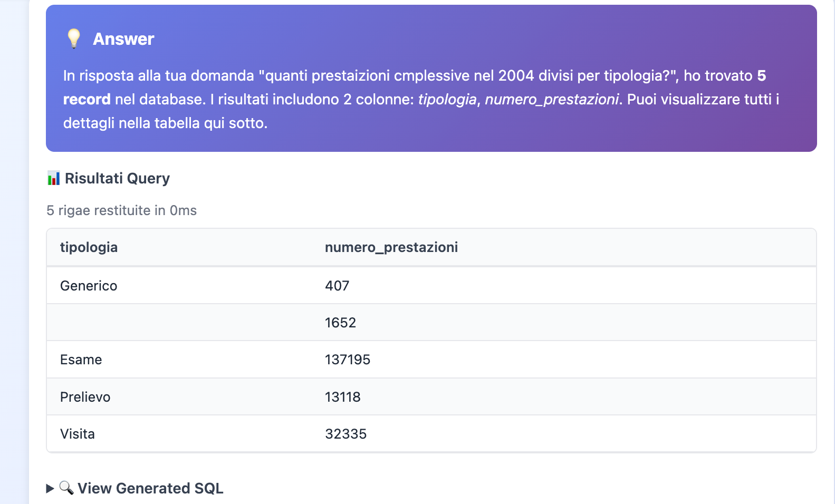
Task: Click the bar chart icon before Risultati Query
Action: click(x=53, y=179)
